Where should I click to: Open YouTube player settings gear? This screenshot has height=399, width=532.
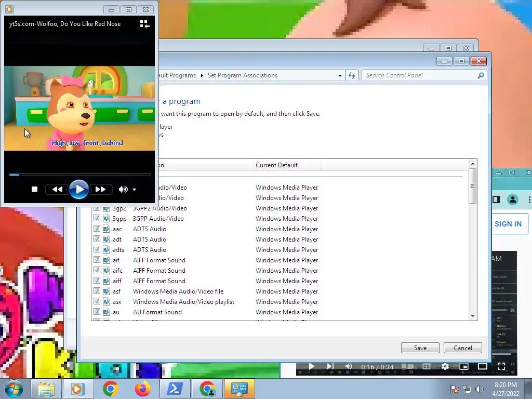coord(445,366)
